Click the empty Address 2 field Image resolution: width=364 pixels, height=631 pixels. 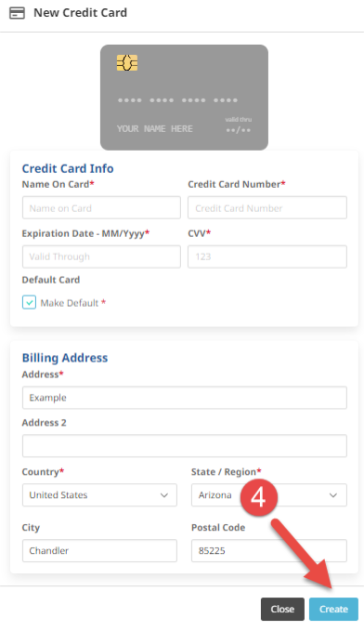(x=185, y=446)
